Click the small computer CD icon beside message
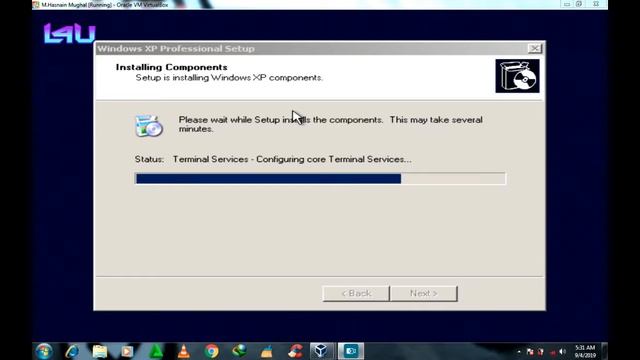Image resolution: width=640 pixels, height=360 pixels. coord(149,125)
